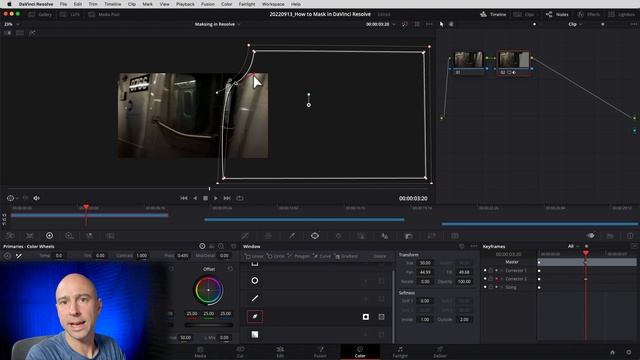Image resolution: width=640 pixels, height=360 pixels.
Task: Expand the Corrector 2 keyframe track
Action: 502,279
